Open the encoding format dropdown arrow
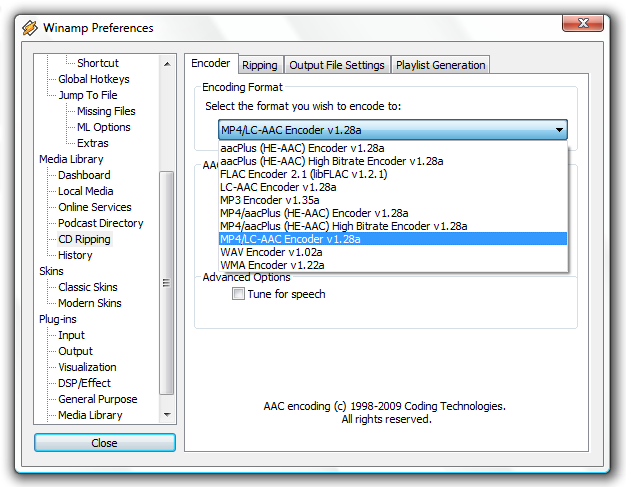Screen dimensions: 626x487 coord(559,130)
